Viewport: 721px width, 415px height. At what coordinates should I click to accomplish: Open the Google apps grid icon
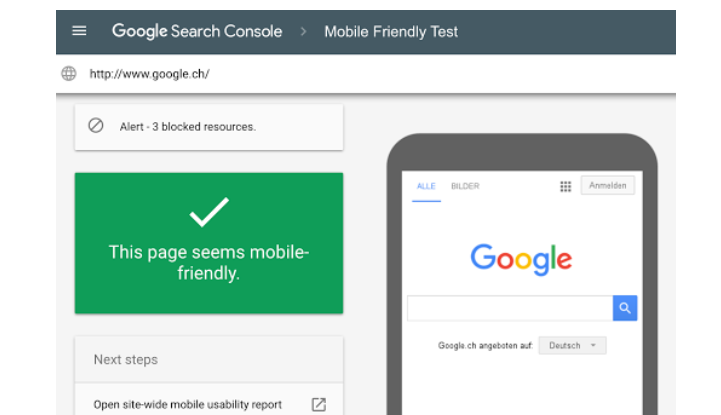click(566, 186)
